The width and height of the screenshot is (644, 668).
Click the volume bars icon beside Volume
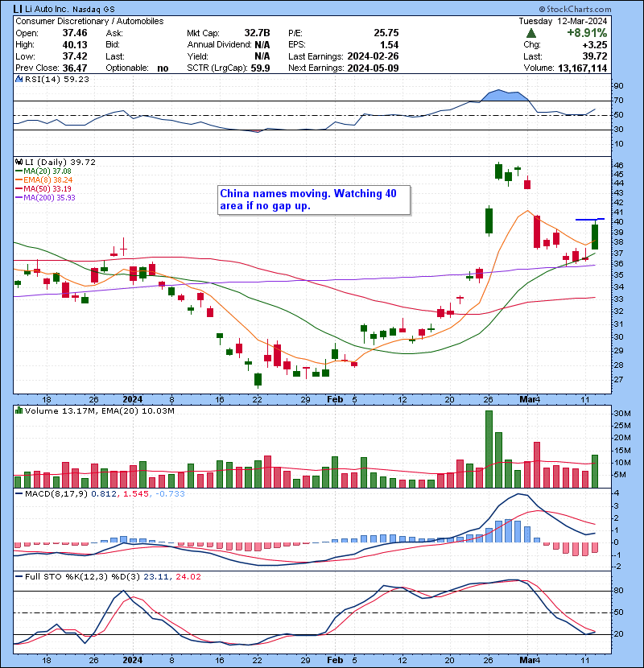[x=19, y=410]
